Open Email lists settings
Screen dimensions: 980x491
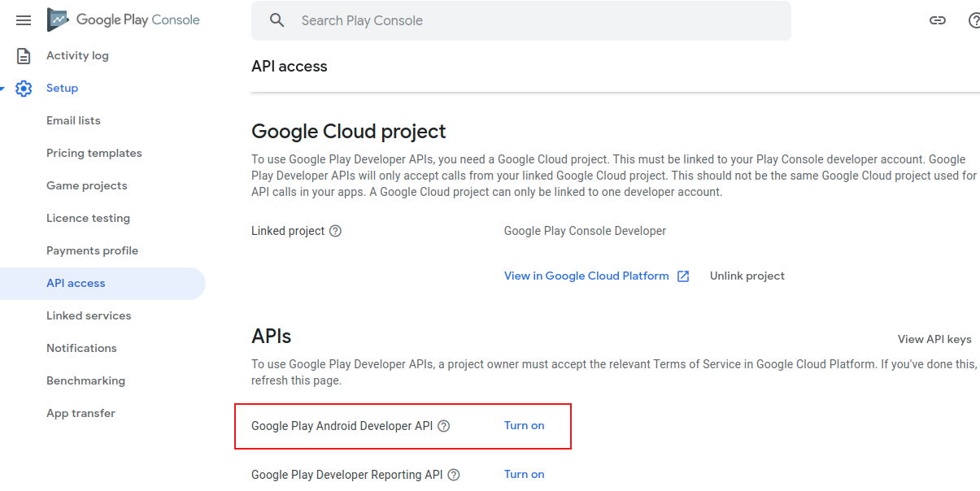(73, 120)
